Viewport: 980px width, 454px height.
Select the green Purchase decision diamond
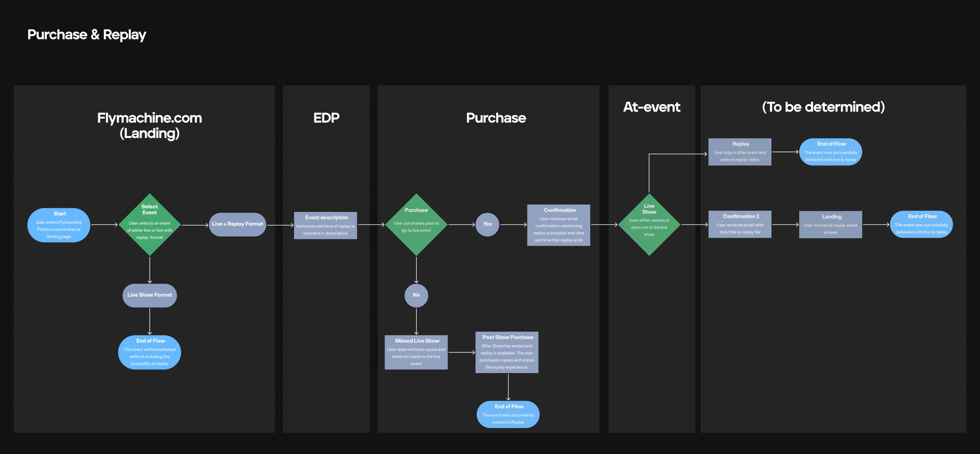pos(416,225)
